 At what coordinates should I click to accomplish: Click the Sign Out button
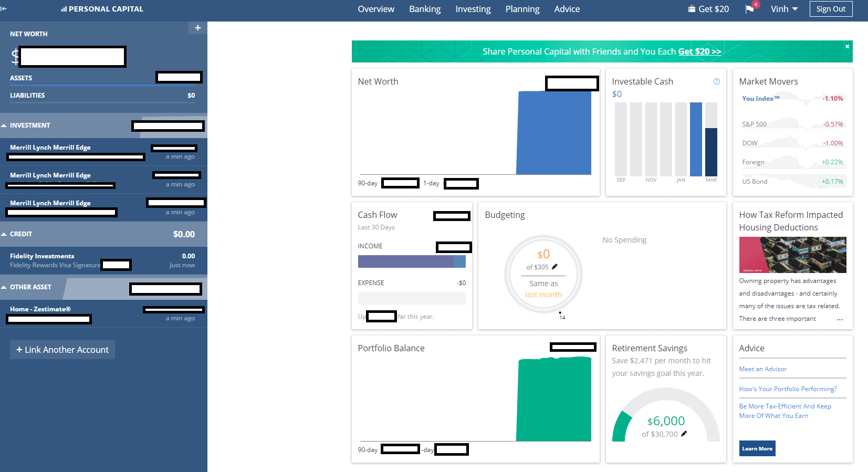click(x=831, y=9)
